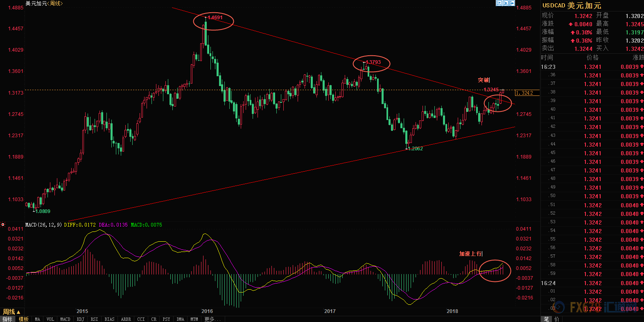Image resolution: width=644 pixels, height=322 pixels.
Task: Select the CR indicator tab
Action: point(154,319)
